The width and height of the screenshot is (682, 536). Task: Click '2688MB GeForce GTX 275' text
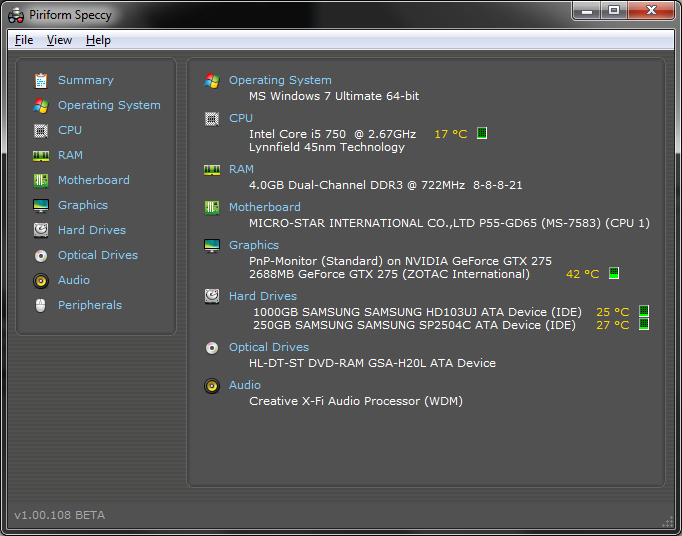coord(389,274)
